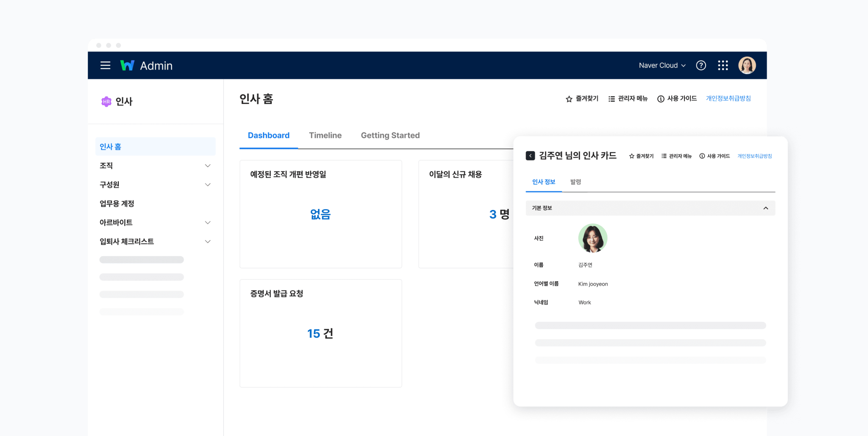Collapse the 기본 정보 section
Screen dimensions: 868x436
click(x=766, y=208)
